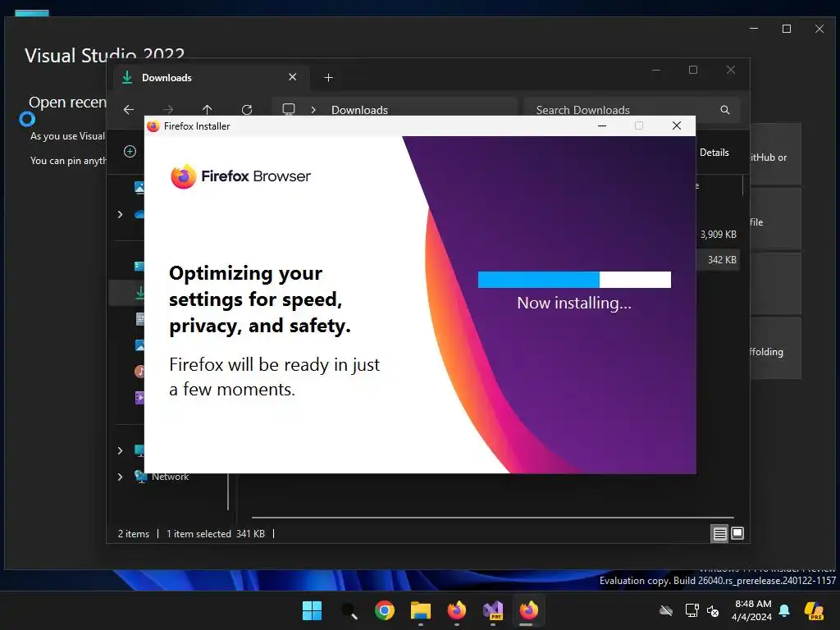This screenshot has width=840, height=630.
Task: Click the Refresh icon in File Explorer
Action: point(247,110)
